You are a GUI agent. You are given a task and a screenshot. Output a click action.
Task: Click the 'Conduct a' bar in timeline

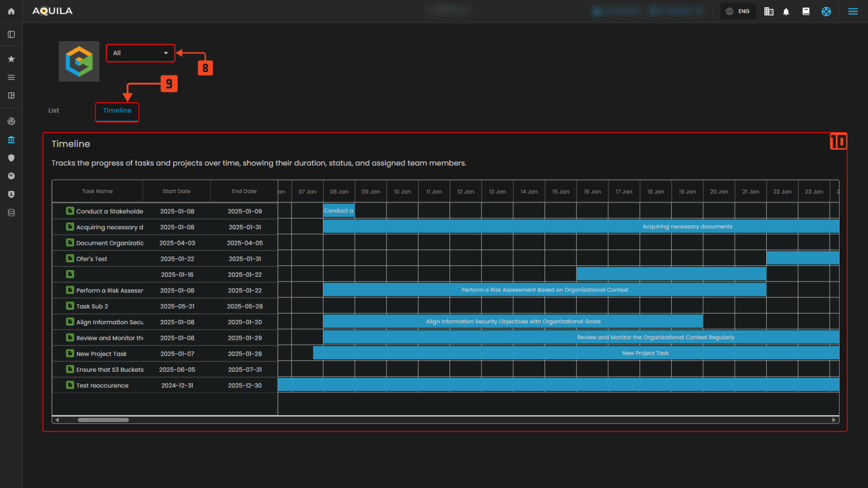338,211
